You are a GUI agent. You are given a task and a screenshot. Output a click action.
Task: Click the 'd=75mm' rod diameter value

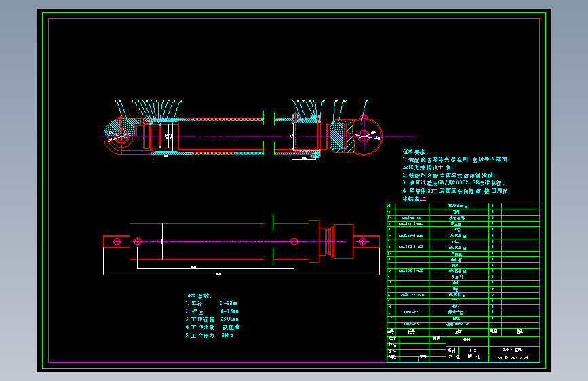coord(229,311)
